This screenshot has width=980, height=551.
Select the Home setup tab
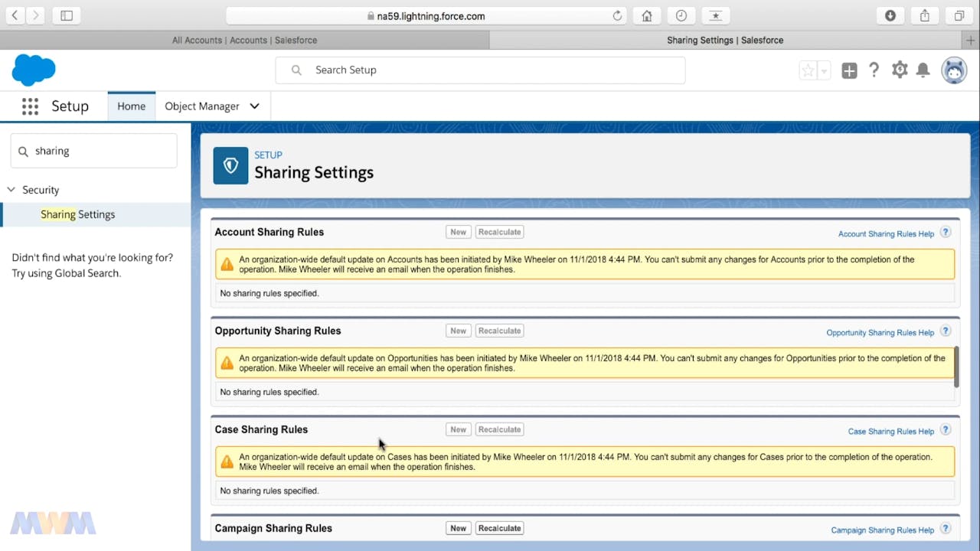131,106
